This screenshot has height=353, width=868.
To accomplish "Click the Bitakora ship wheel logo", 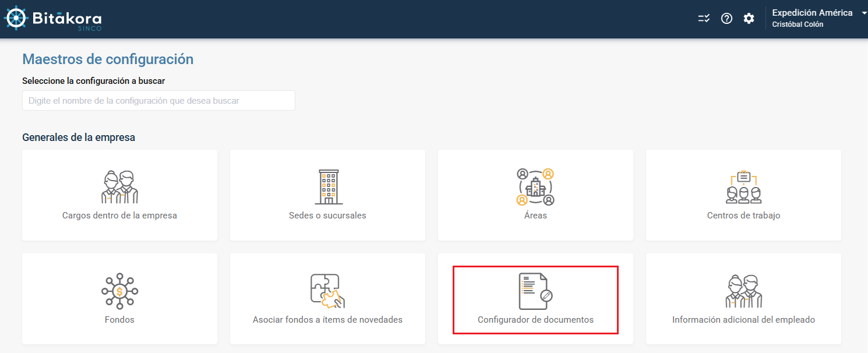I will click(x=15, y=18).
